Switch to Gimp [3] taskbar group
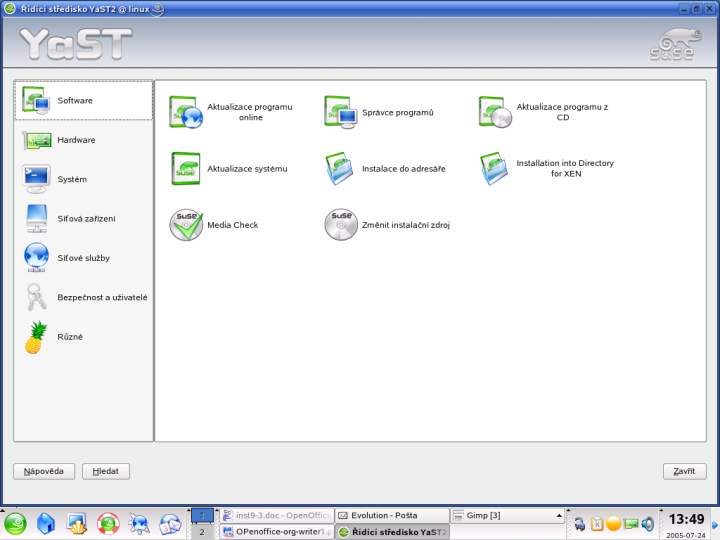The height and width of the screenshot is (540, 720). point(507,516)
